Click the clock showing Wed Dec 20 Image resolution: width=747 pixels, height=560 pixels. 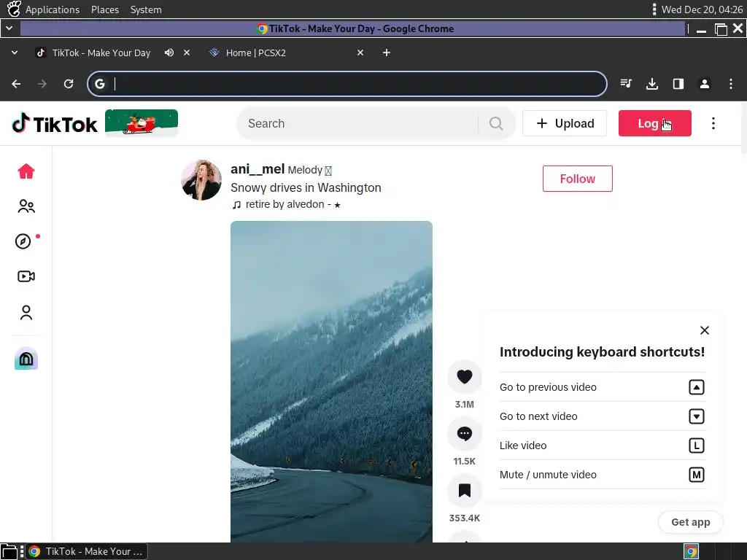coord(702,9)
